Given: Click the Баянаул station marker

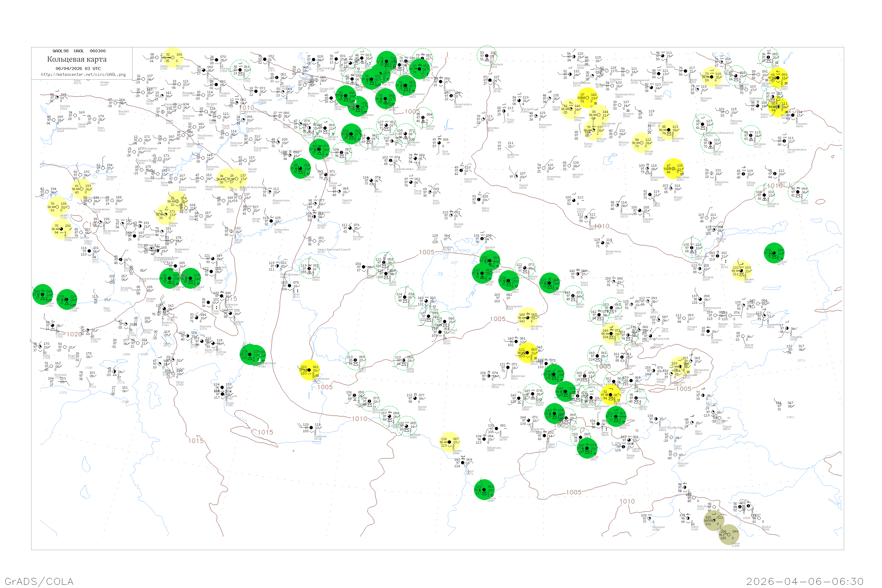Looking at the screenshot, I should click(x=710, y=143).
